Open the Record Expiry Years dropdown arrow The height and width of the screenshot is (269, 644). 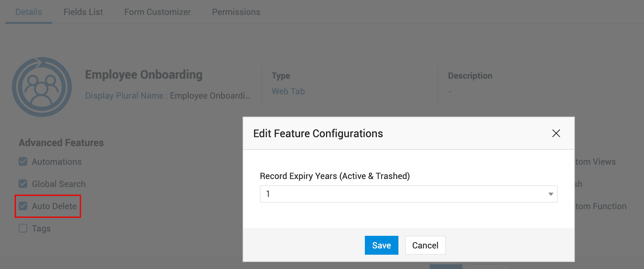tap(551, 194)
